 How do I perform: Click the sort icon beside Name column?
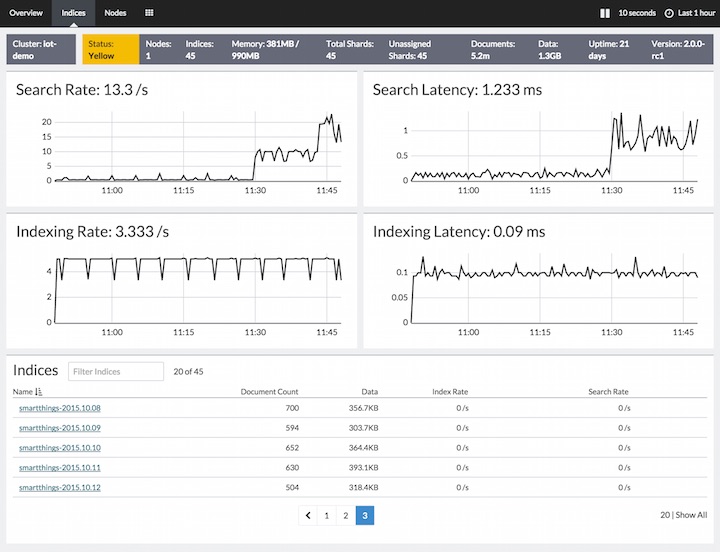click(x=39, y=392)
